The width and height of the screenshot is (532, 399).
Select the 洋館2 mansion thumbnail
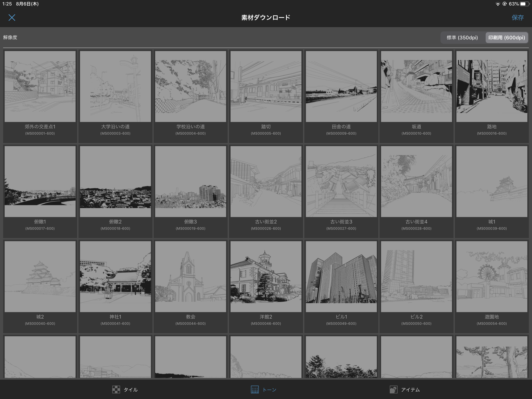click(x=266, y=276)
